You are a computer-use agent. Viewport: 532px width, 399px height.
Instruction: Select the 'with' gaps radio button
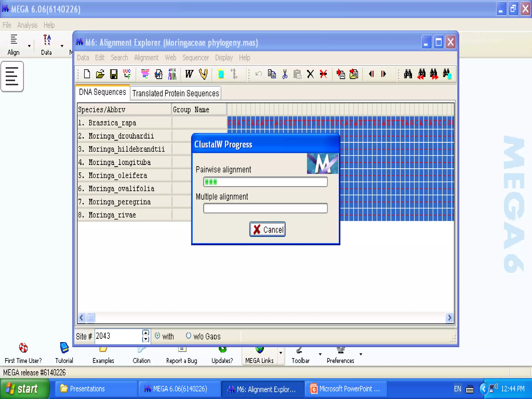[157, 336]
